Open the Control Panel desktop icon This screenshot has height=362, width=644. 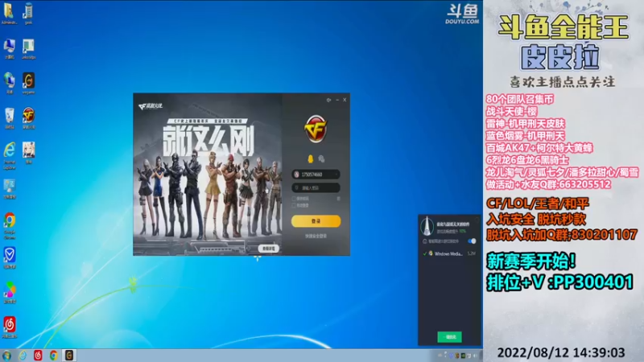pos(9,189)
